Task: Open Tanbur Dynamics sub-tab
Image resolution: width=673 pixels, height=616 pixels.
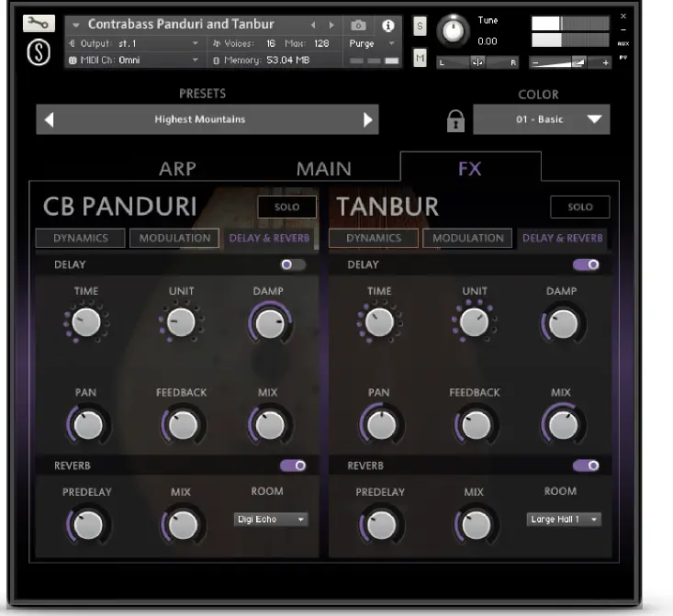Action: 374,239
